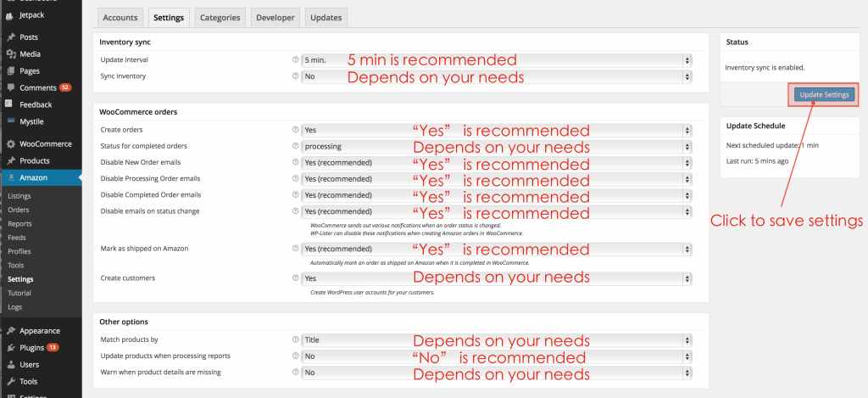Click 'Last run: 5 mins ago' text
Screen dimensions: 868x398
tap(757, 161)
